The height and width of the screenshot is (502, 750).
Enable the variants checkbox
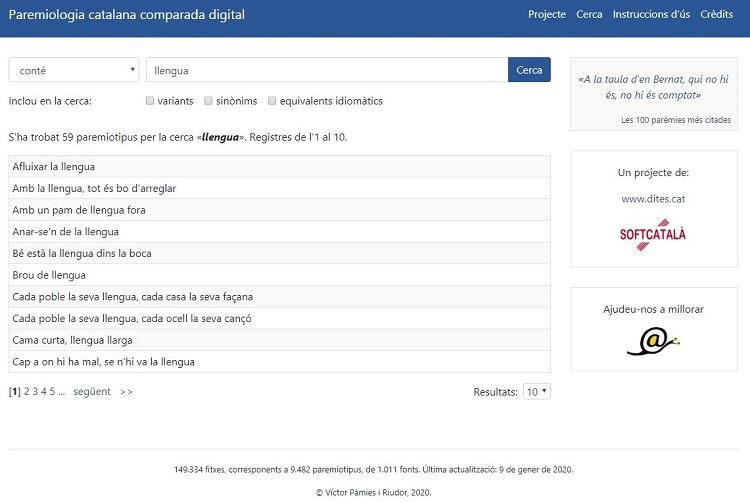(x=150, y=101)
